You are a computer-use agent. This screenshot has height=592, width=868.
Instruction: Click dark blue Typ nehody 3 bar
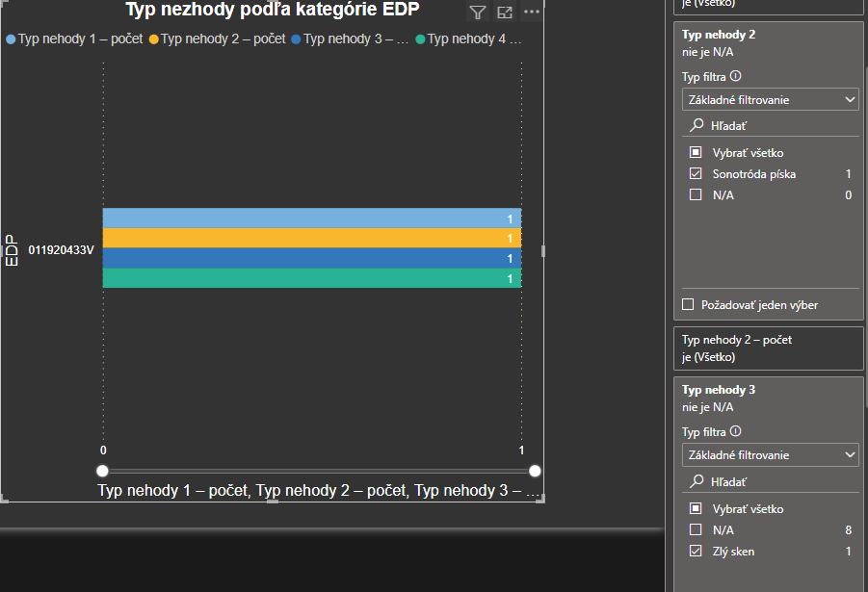pyautogui.click(x=312, y=258)
